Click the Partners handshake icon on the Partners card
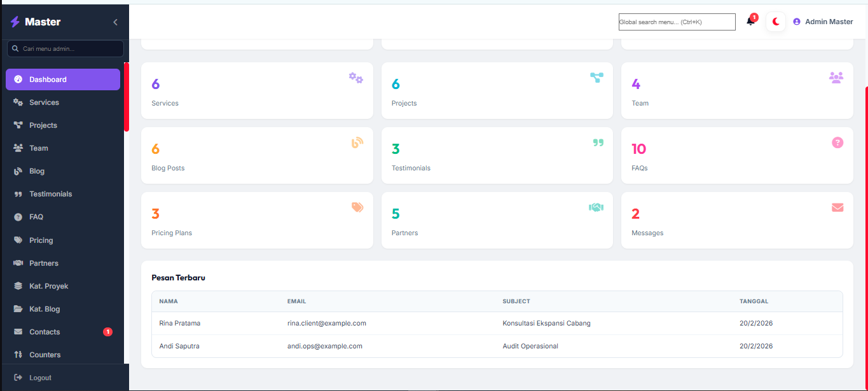 coord(596,207)
